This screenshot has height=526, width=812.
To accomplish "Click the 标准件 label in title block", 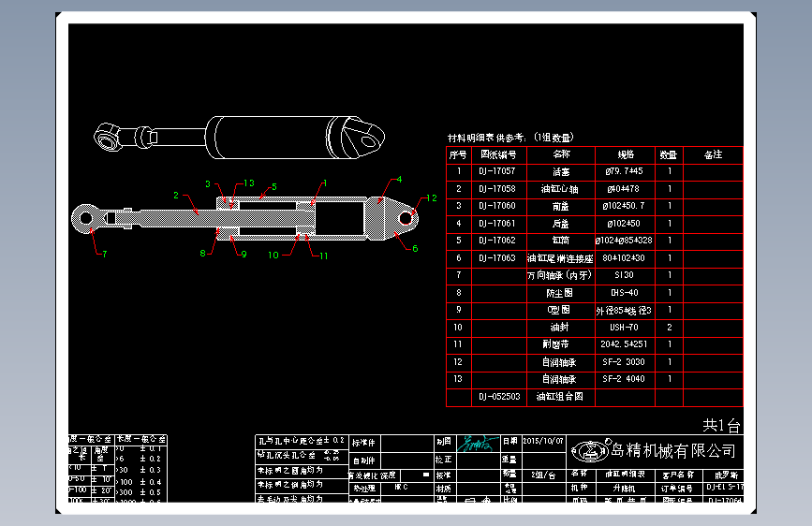I will pos(363,443).
